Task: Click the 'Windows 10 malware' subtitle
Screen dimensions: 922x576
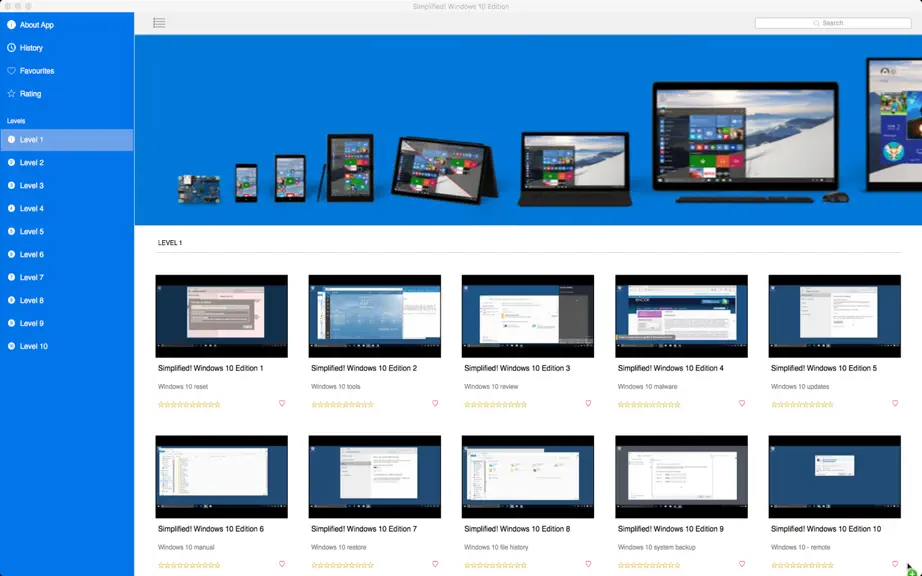Action: (647, 387)
